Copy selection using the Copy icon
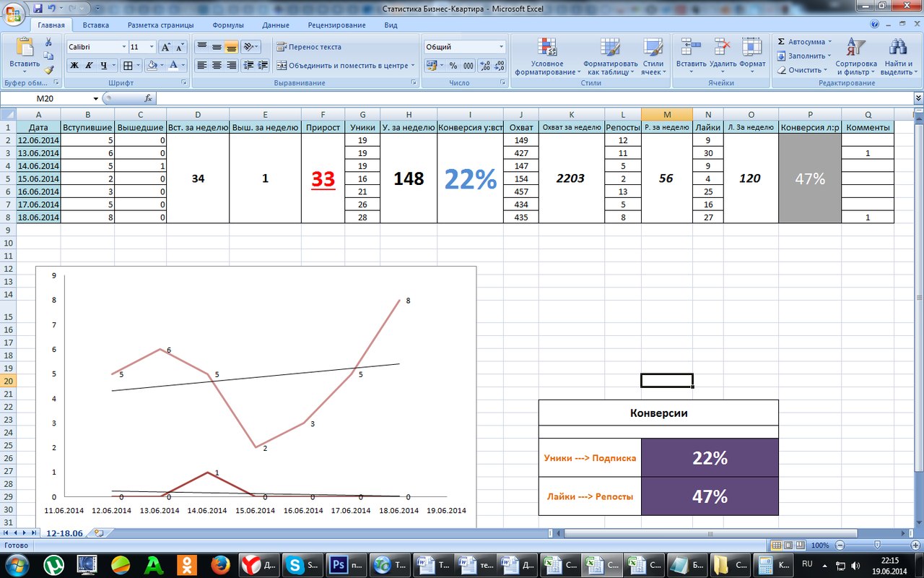924x578 pixels. [48, 56]
